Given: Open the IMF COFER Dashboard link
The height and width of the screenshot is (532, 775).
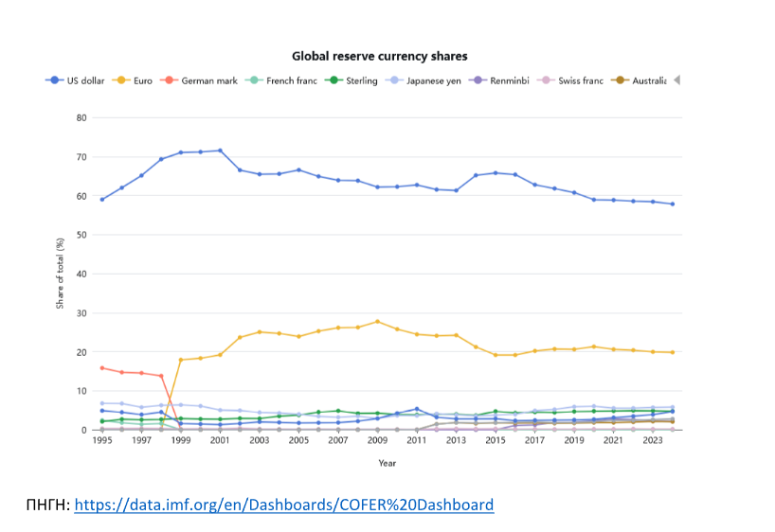Looking at the screenshot, I should click(x=283, y=505).
